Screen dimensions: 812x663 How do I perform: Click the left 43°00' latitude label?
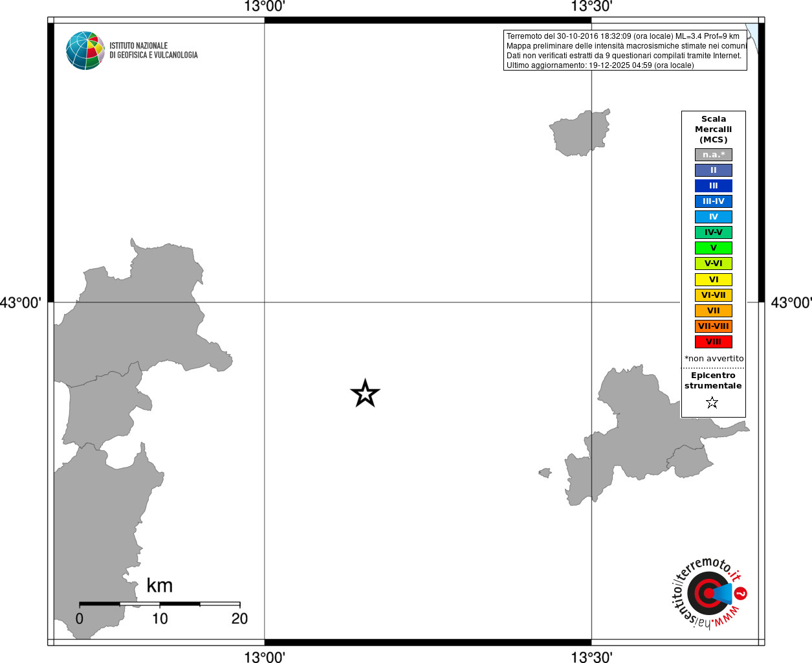pyautogui.click(x=21, y=303)
